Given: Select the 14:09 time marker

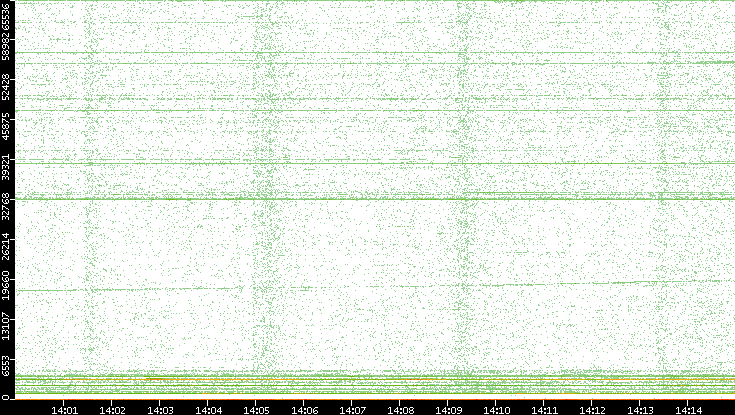Looking at the screenshot, I should (448, 409).
